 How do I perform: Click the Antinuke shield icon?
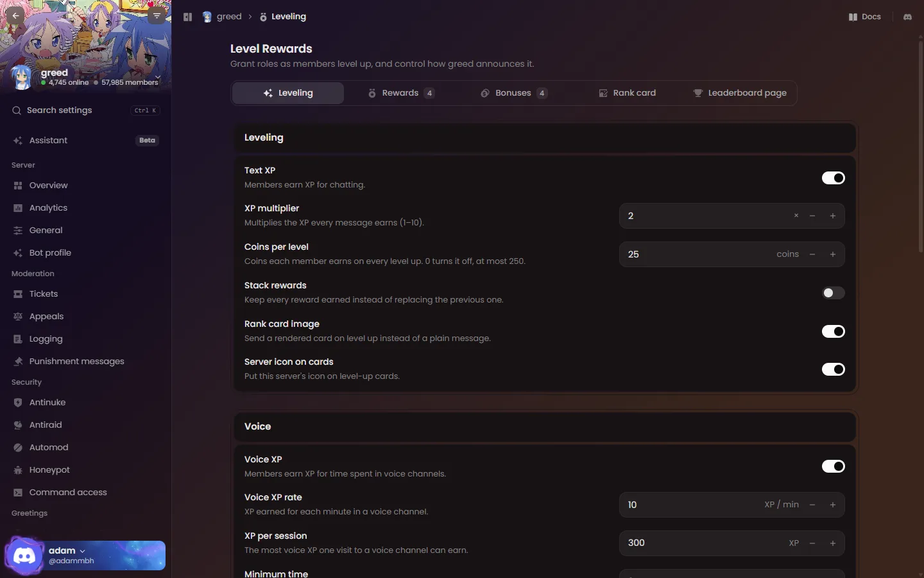point(18,403)
